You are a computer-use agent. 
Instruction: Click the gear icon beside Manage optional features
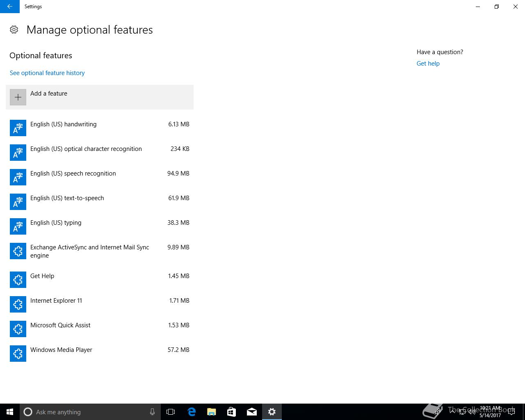point(14,30)
